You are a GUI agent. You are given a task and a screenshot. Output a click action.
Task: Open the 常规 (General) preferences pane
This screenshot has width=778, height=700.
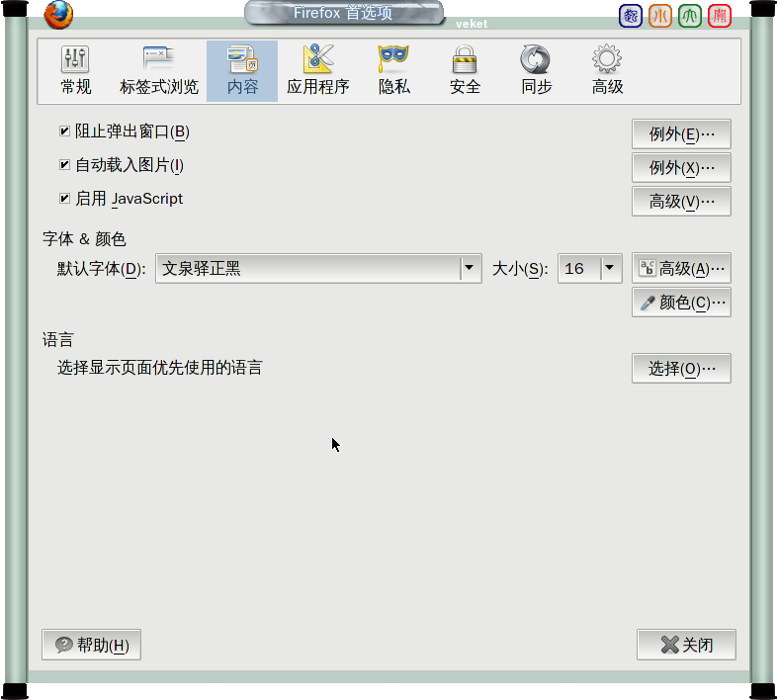click(75, 71)
